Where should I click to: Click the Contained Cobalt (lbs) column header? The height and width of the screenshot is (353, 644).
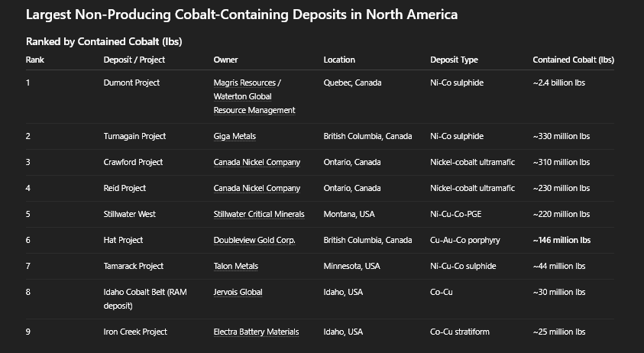tap(573, 60)
